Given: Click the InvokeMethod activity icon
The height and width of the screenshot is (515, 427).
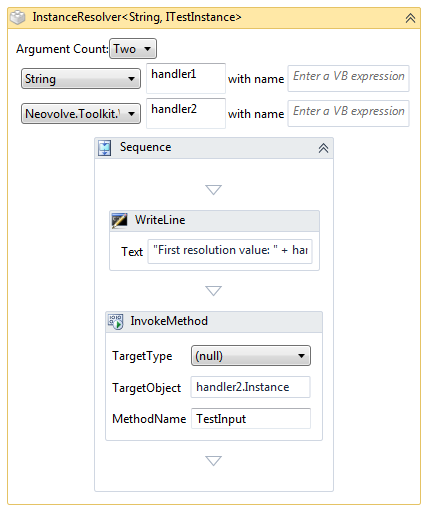Looking at the screenshot, I should tap(116, 322).
